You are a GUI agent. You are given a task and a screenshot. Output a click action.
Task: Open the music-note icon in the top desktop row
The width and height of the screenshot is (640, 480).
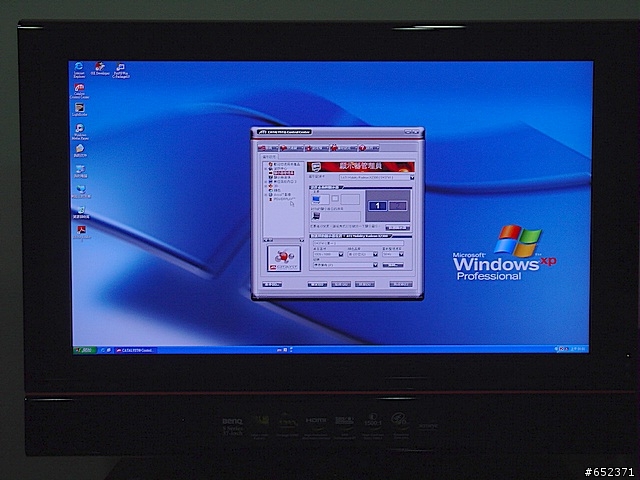[x=121, y=70]
